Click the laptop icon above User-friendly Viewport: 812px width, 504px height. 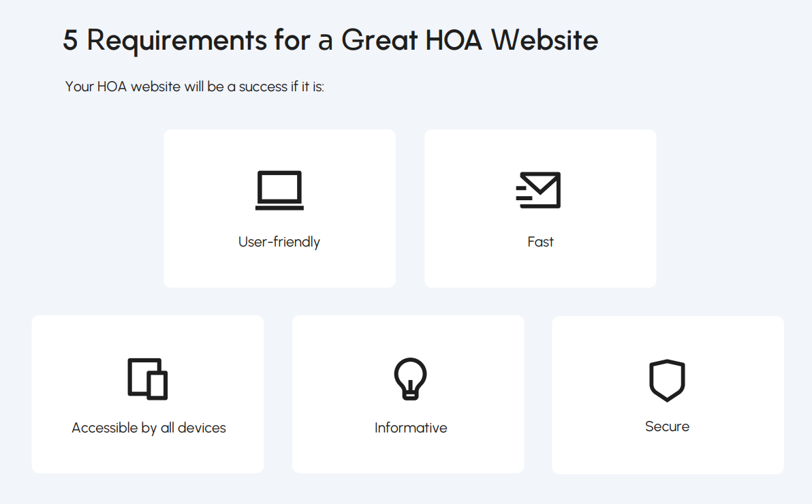point(280,190)
